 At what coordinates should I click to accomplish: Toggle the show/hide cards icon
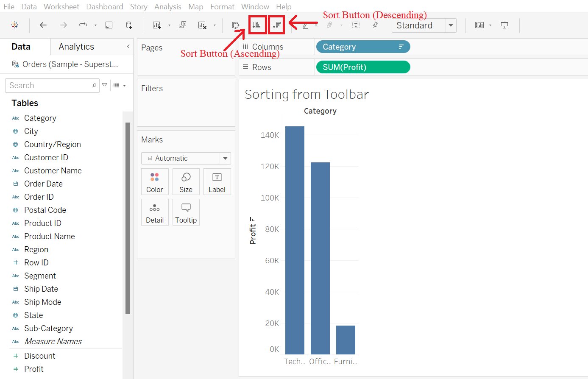480,25
